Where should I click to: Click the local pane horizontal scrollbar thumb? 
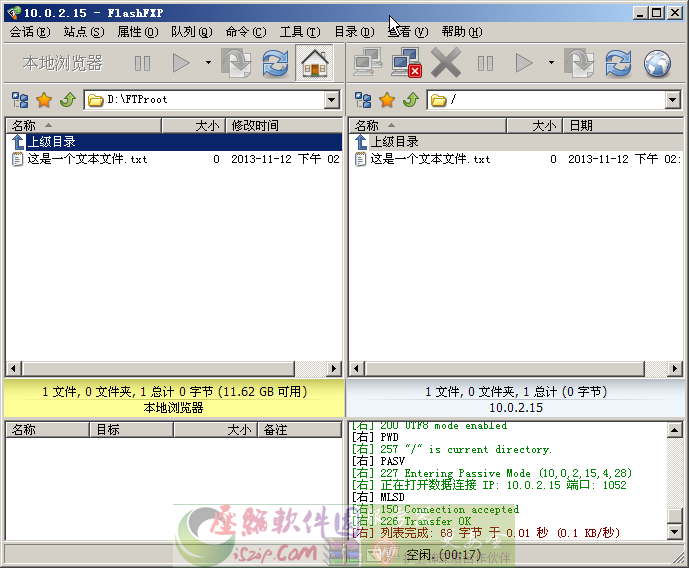[x=158, y=369]
